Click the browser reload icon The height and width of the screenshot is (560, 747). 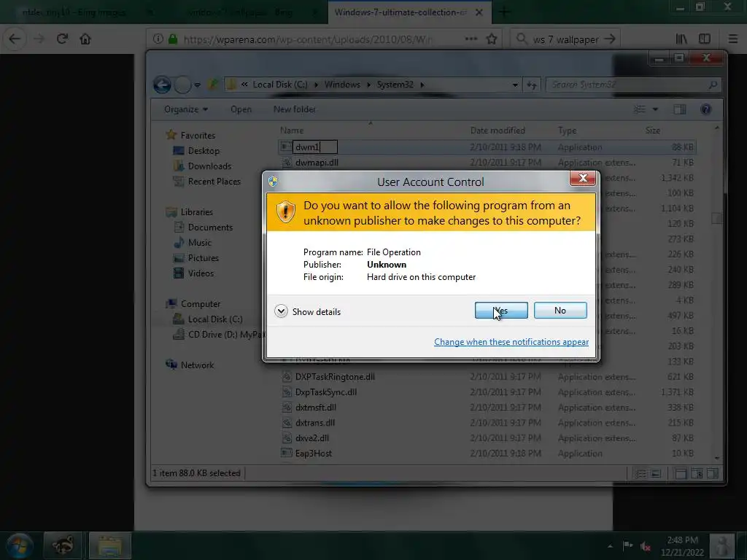click(x=63, y=39)
